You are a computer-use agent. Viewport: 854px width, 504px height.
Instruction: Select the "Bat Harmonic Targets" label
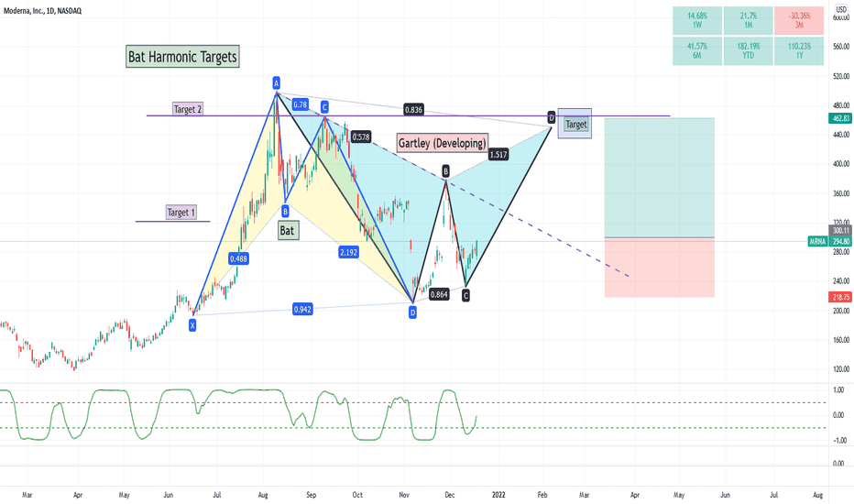pyautogui.click(x=182, y=57)
